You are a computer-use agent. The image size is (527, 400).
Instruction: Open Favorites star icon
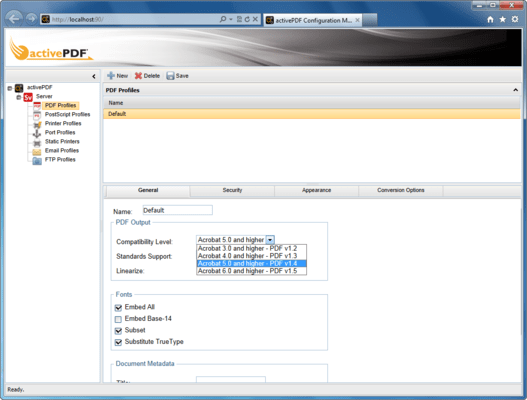[502, 19]
